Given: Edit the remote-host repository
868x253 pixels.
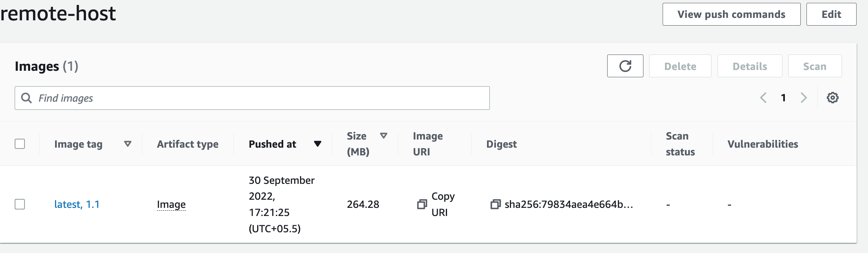Looking at the screenshot, I should point(831,14).
